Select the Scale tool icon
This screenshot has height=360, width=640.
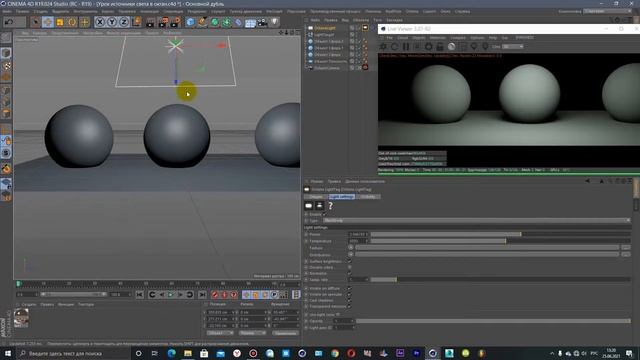pos(60,22)
